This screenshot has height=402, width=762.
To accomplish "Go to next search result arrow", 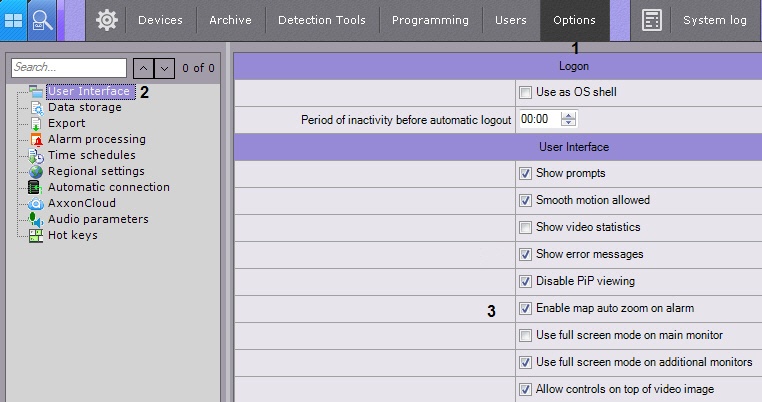I will point(165,68).
